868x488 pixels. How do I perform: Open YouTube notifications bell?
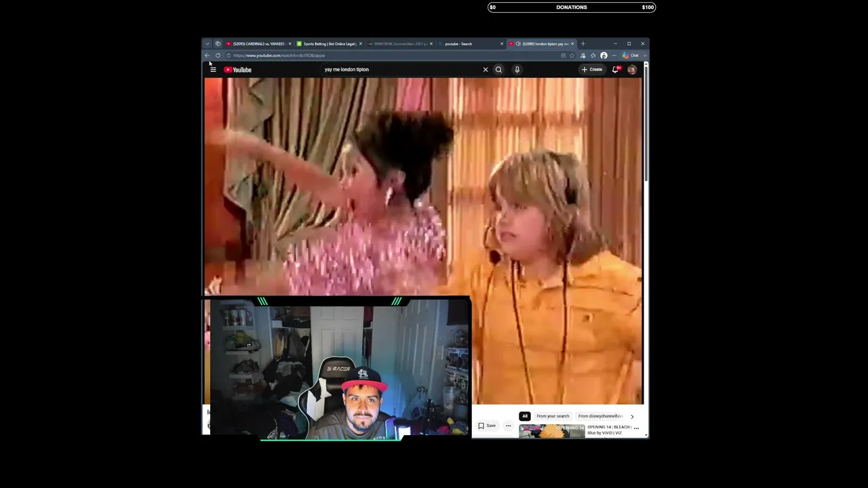click(x=616, y=69)
